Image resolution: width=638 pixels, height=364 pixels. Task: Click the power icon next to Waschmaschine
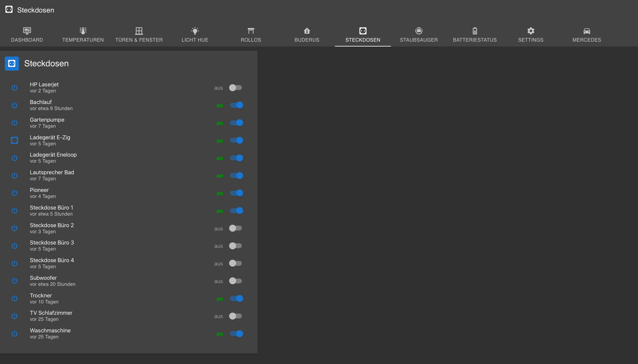coord(14,334)
